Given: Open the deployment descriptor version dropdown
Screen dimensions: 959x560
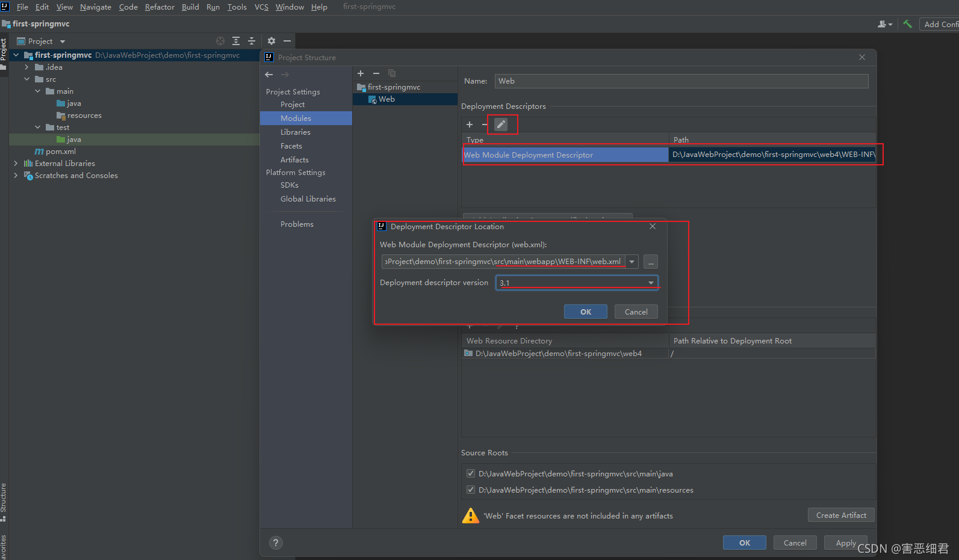Looking at the screenshot, I should [x=651, y=283].
